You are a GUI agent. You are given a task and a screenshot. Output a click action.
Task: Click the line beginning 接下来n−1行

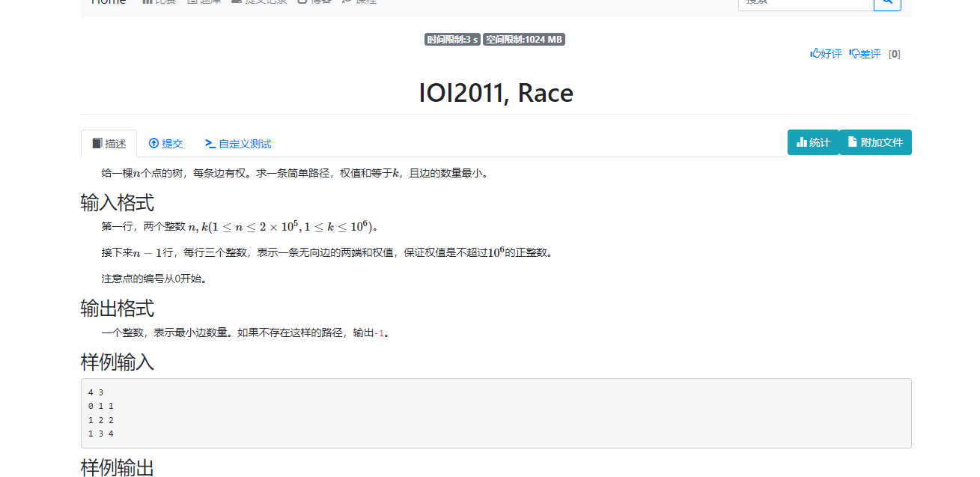(x=328, y=252)
